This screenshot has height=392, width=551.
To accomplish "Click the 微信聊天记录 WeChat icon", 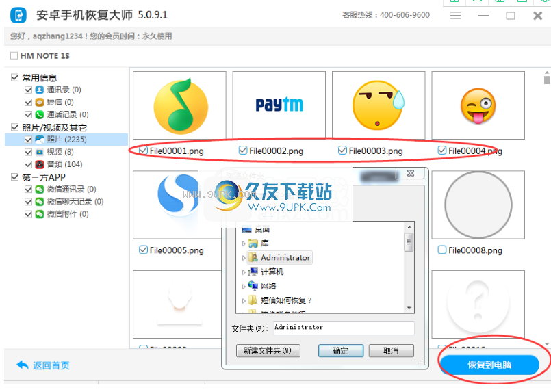I will tap(40, 202).
